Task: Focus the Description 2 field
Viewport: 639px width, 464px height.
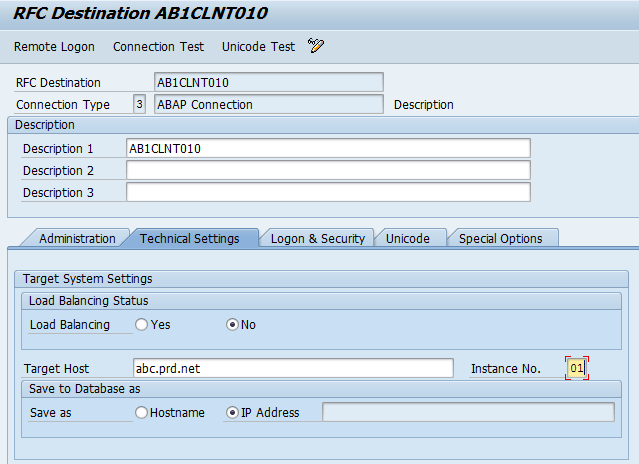Action: 327,171
